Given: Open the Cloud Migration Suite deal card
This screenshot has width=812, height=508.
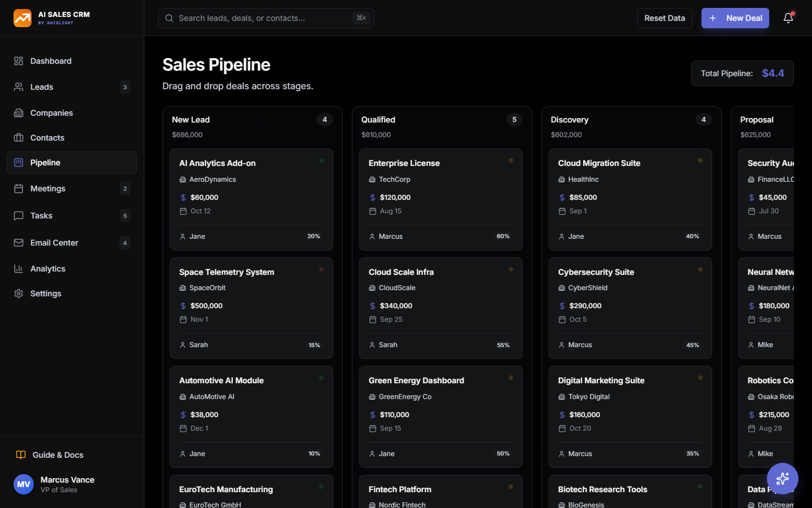Looking at the screenshot, I should point(630,200).
